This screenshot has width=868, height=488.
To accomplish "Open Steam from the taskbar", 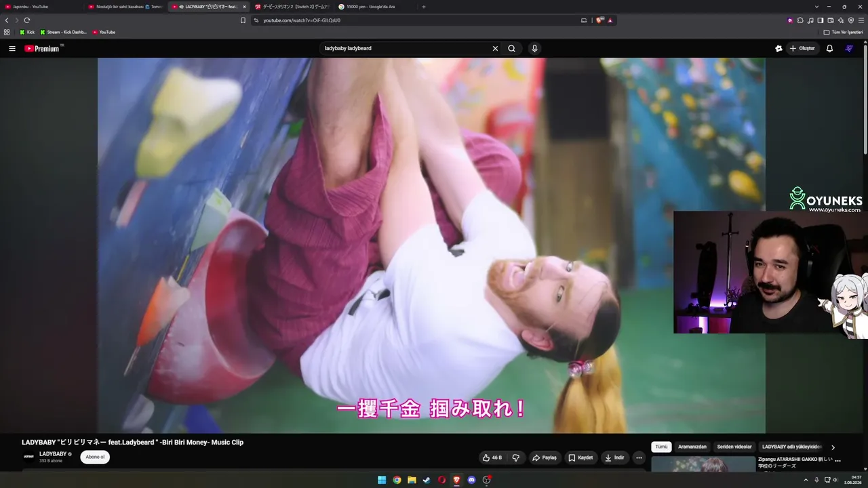I will tap(427, 480).
